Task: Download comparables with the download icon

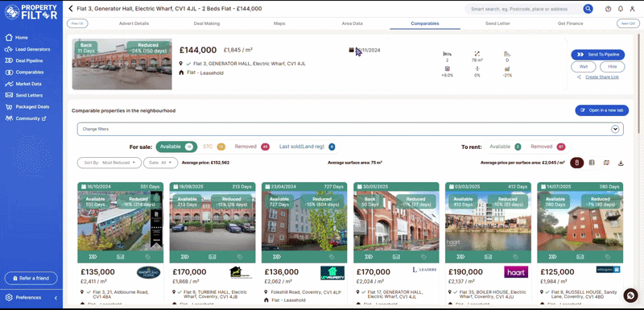Action: pyautogui.click(x=621, y=163)
